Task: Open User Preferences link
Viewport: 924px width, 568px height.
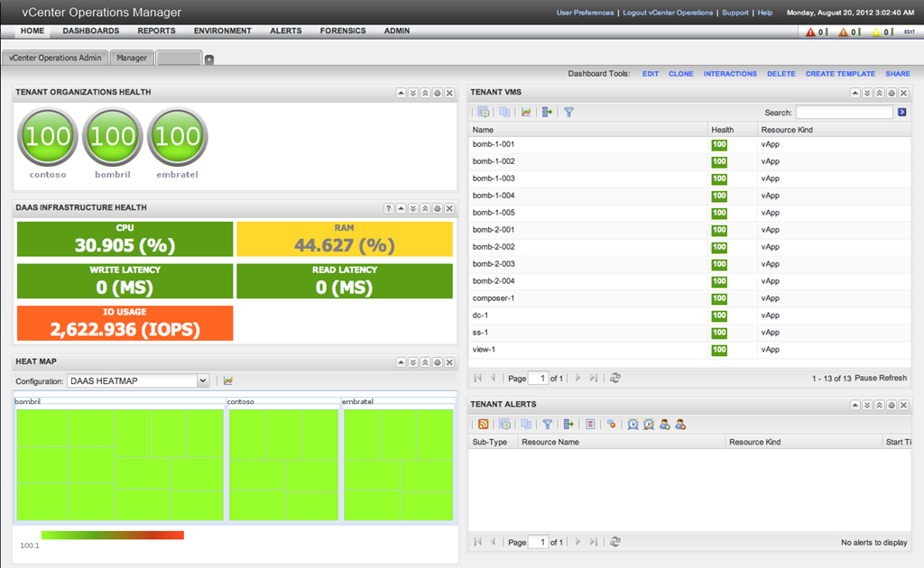Action: coord(585,13)
